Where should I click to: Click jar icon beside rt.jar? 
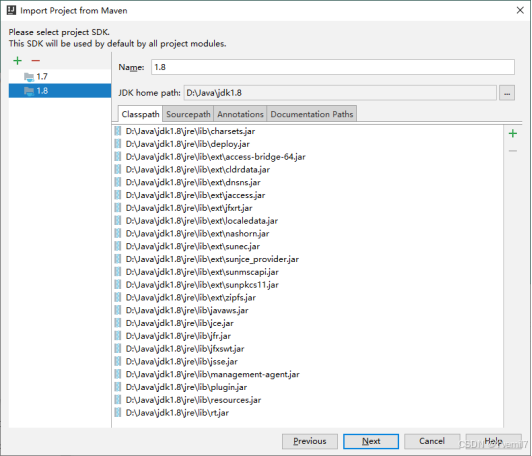click(118, 413)
